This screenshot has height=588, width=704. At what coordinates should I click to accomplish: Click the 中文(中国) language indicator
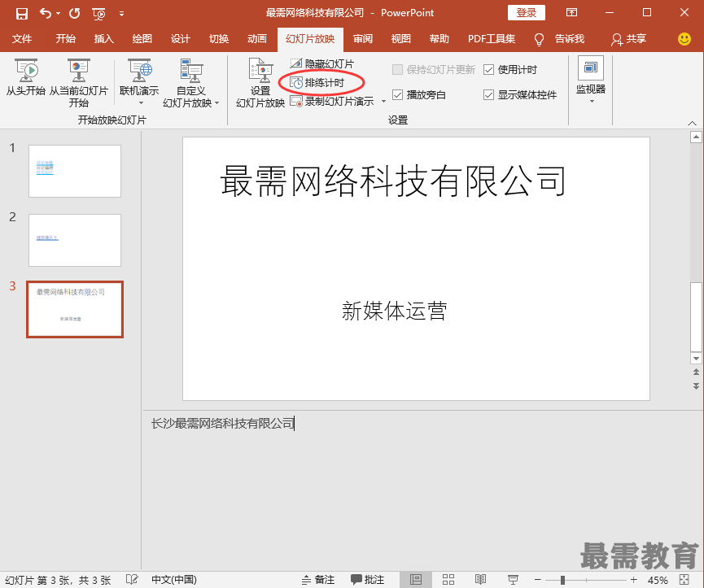[x=174, y=580]
